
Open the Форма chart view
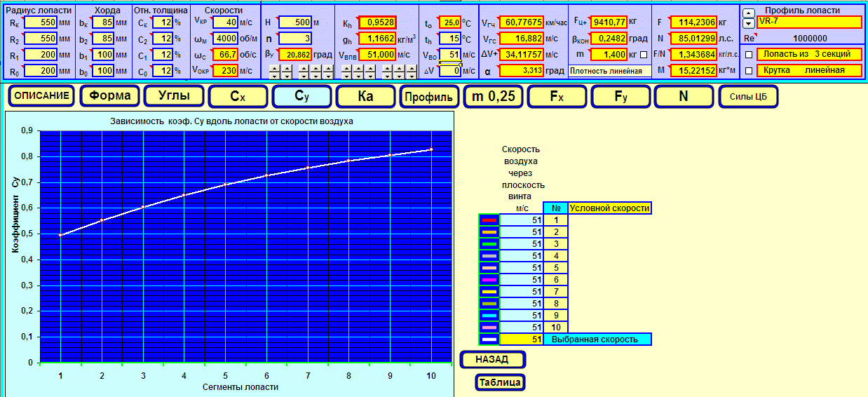[109, 96]
